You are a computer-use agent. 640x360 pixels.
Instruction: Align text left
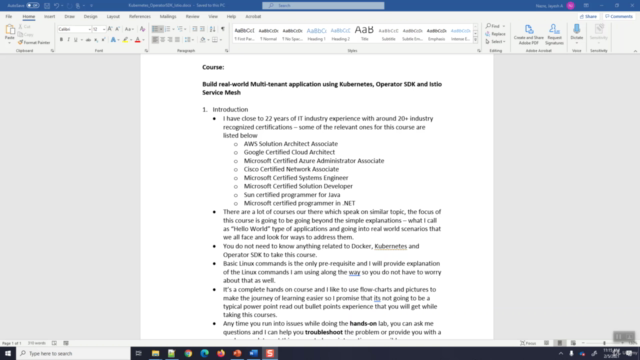point(155,40)
